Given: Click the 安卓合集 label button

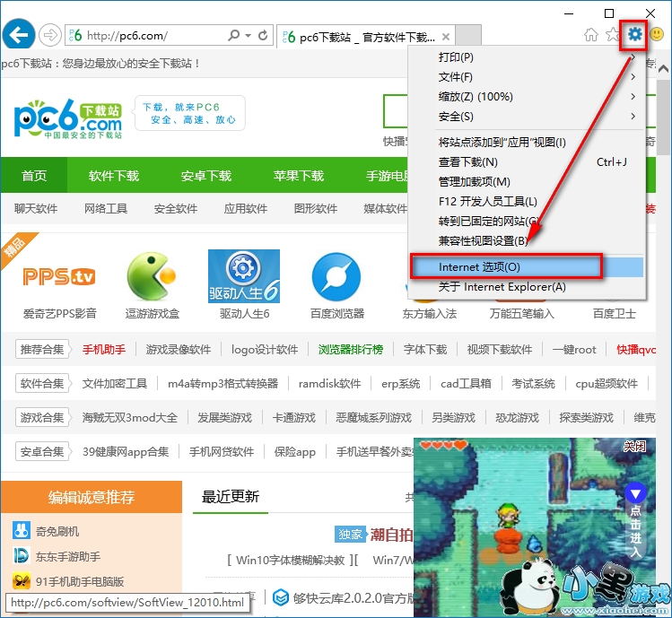Looking at the screenshot, I should click(x=42, y=451).
